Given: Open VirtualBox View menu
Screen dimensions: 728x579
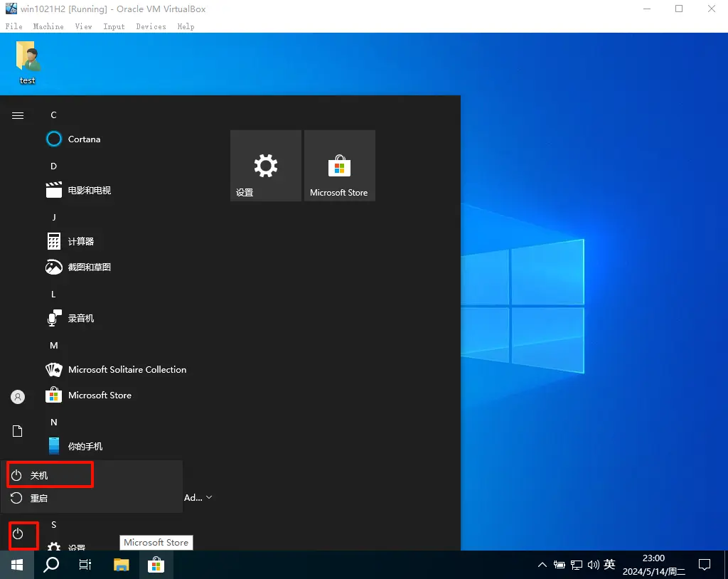Looking at the screenshot, I should coord(84,26).
